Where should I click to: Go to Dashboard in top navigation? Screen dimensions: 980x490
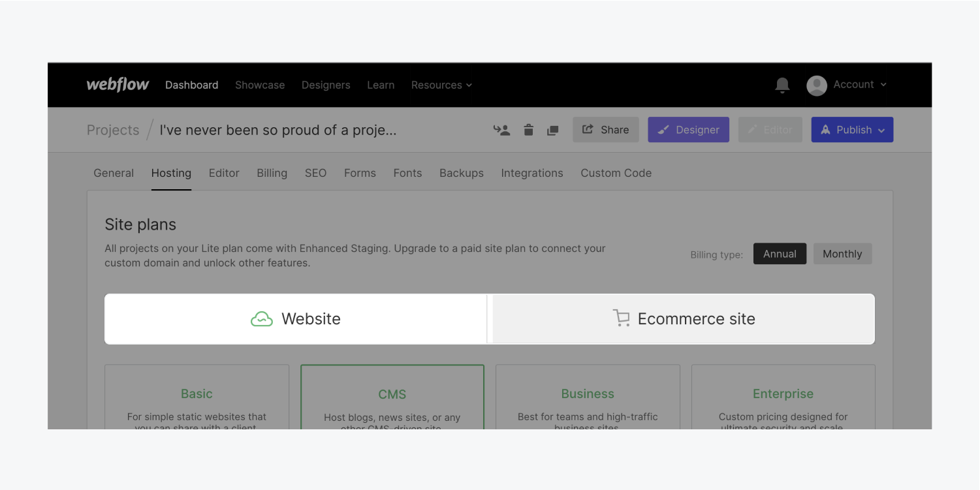coord(192,85)
